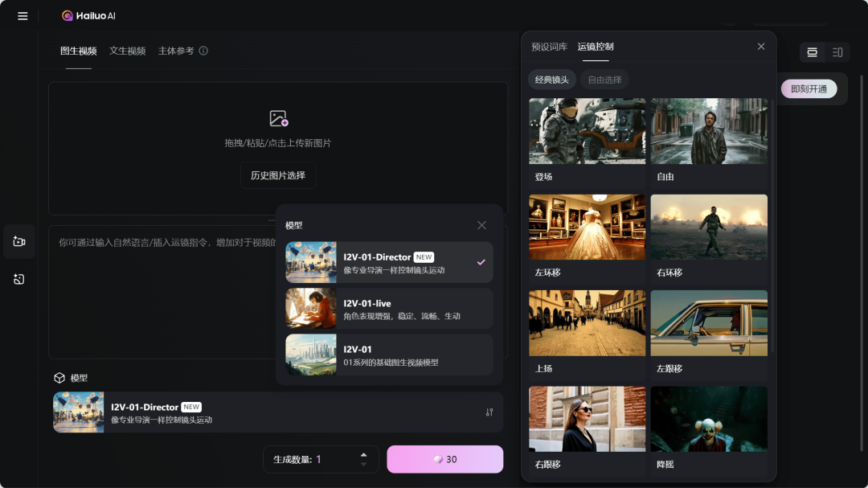
Task: Click the image upload drop area text
Action: tap(278, 143)
